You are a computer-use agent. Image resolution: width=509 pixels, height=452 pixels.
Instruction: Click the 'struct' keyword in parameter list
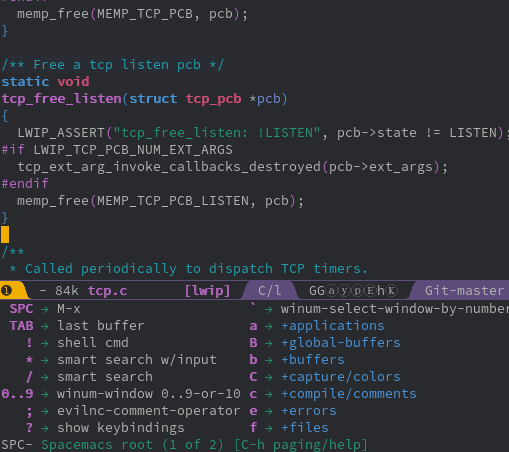153,99
